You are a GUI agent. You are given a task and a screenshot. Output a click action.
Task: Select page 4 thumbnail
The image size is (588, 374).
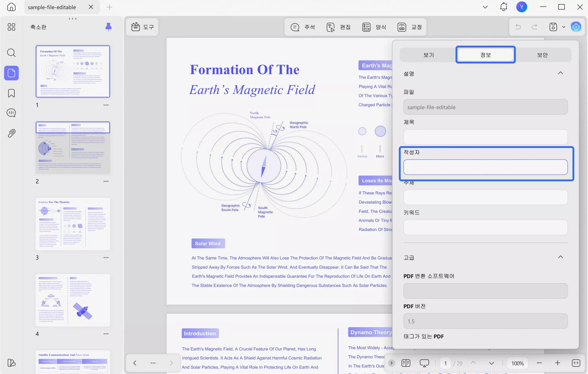[x=73, y=300]
